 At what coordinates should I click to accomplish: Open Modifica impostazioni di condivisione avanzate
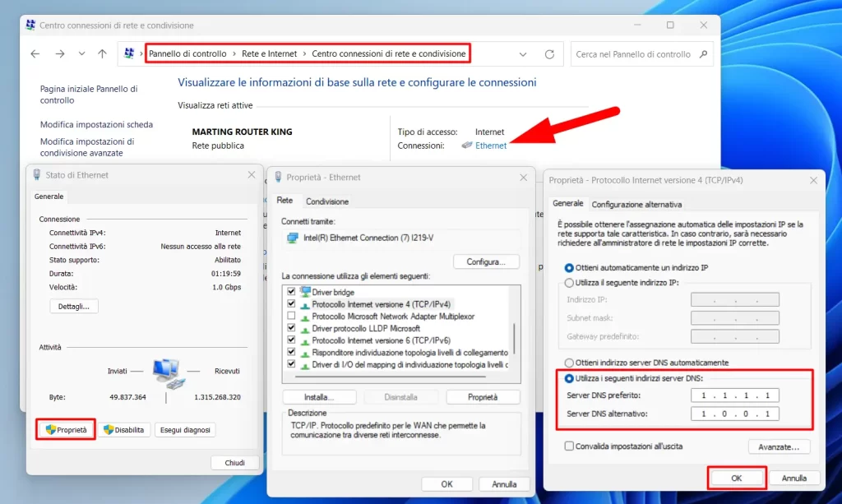coord(87,147)
